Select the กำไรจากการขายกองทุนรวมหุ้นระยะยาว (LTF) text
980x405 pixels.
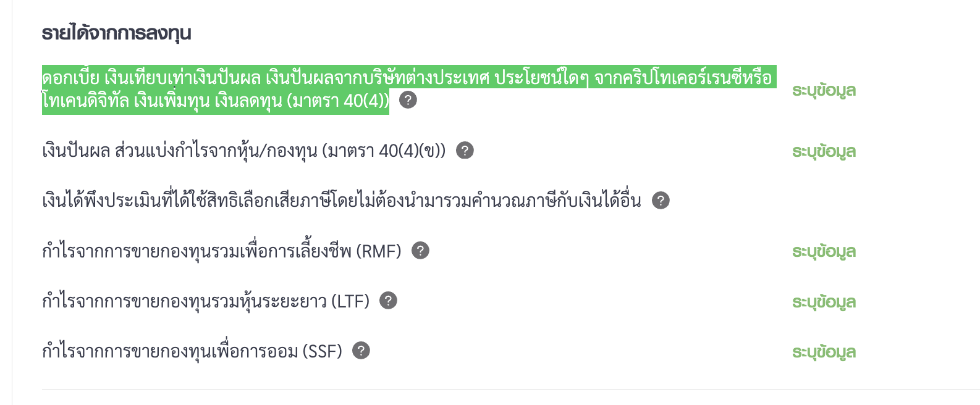click(x=205, y=301)
